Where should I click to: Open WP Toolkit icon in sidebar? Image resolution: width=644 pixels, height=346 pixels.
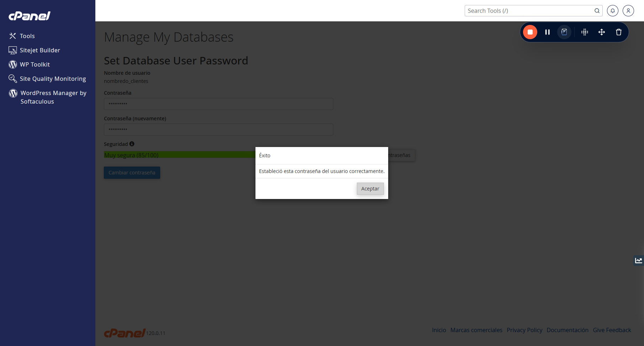tap(13, 64)
